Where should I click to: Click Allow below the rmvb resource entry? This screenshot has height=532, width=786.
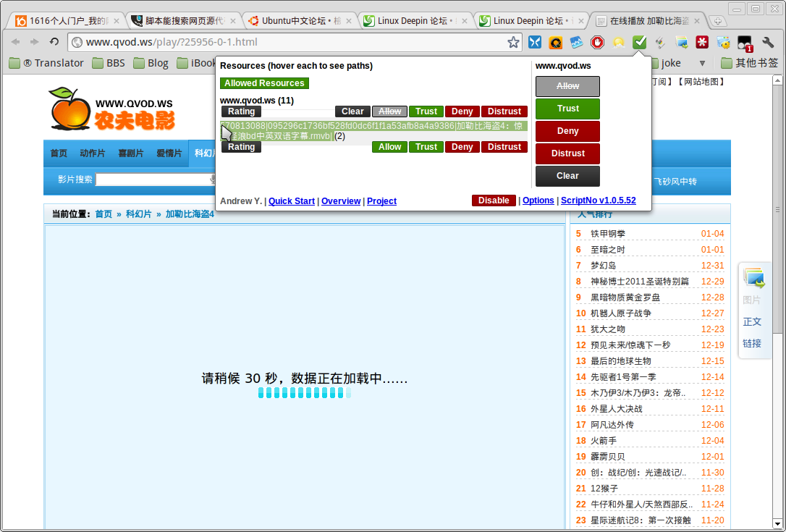click(389, 147)
